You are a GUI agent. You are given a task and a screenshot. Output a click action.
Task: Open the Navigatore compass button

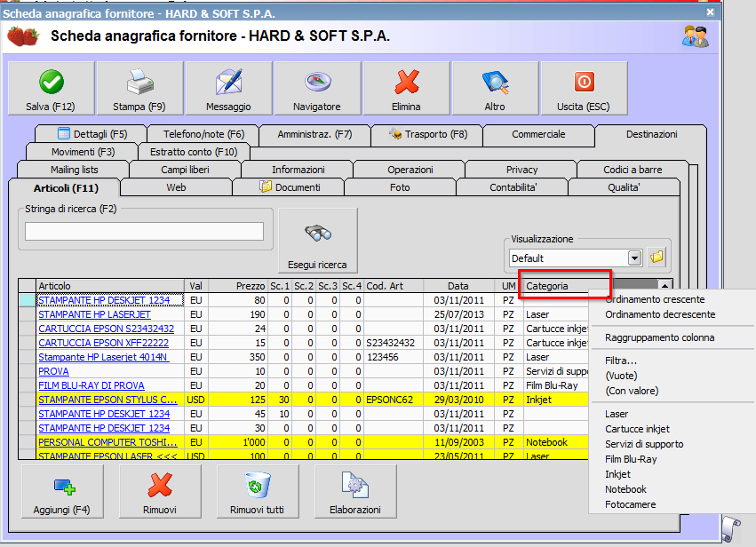tap(317, 88)
